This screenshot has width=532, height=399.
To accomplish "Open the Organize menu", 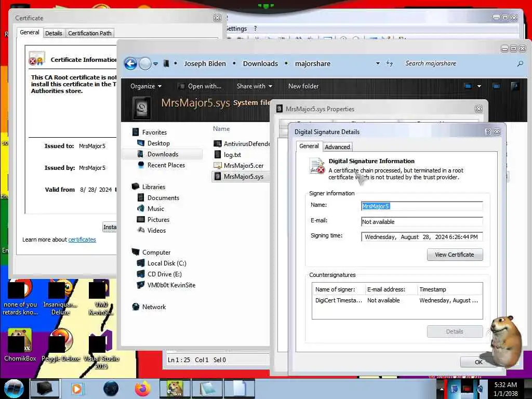I will click(146, 86).
